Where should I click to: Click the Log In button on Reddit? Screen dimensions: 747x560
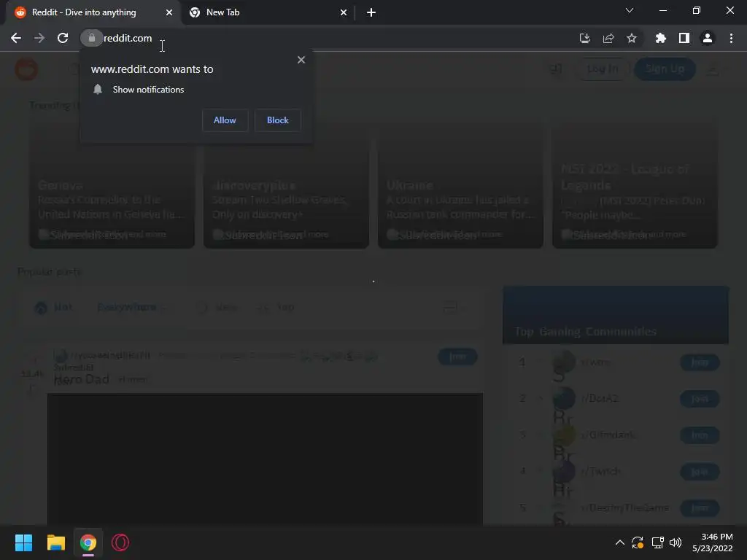[x=602, y=69]
